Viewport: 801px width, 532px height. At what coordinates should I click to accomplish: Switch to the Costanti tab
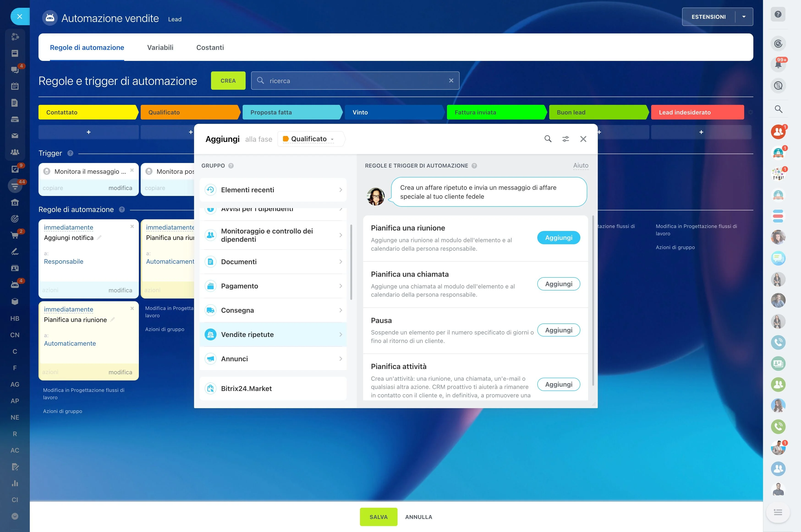[210, 48]
